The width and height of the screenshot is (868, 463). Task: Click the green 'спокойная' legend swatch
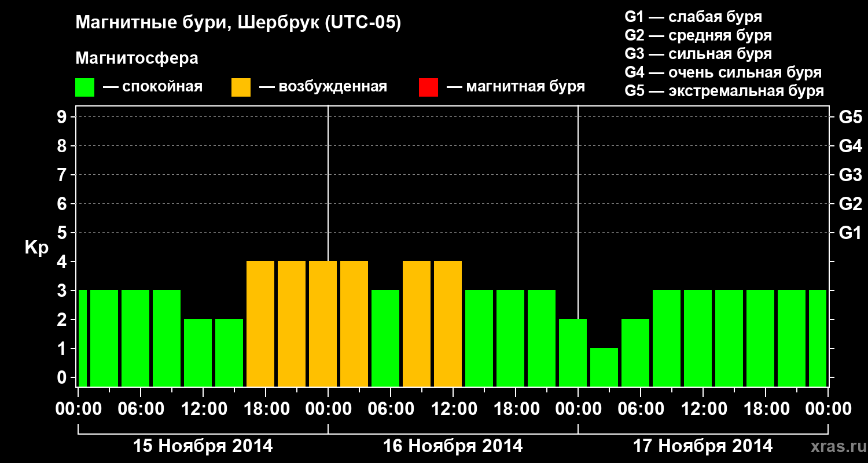(85, 87)
